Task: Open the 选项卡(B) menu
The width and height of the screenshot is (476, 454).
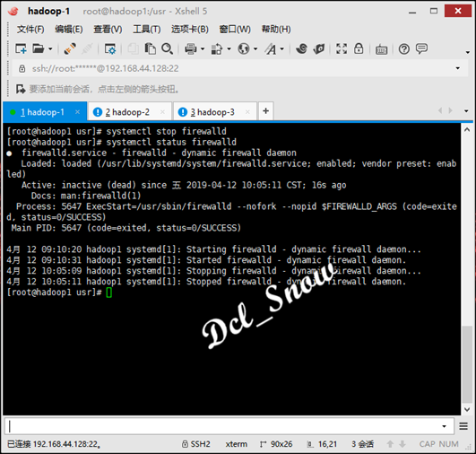Action: (x=190, y=30)
